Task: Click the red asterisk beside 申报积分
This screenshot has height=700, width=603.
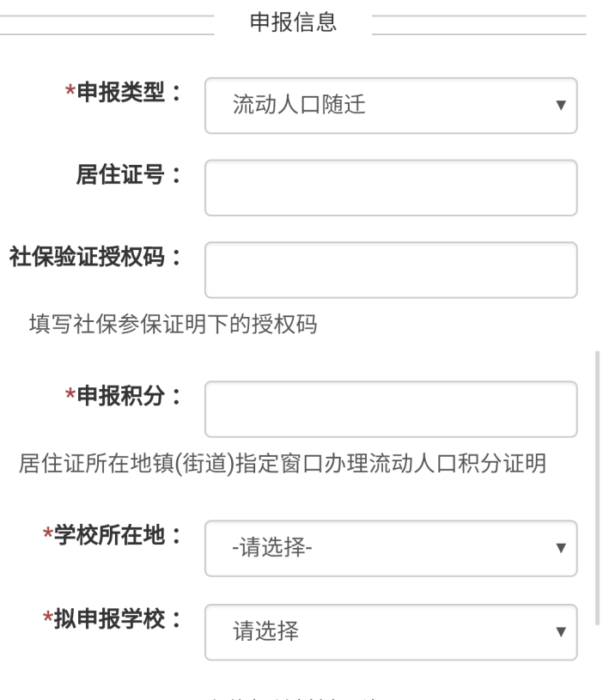Action: click(x=70, y=394)
